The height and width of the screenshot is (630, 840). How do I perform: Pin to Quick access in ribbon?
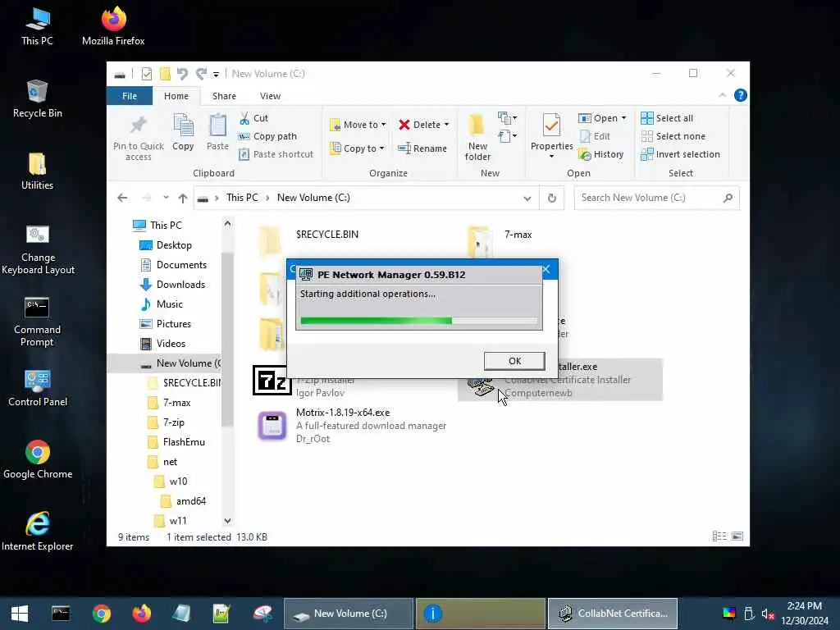138,138
